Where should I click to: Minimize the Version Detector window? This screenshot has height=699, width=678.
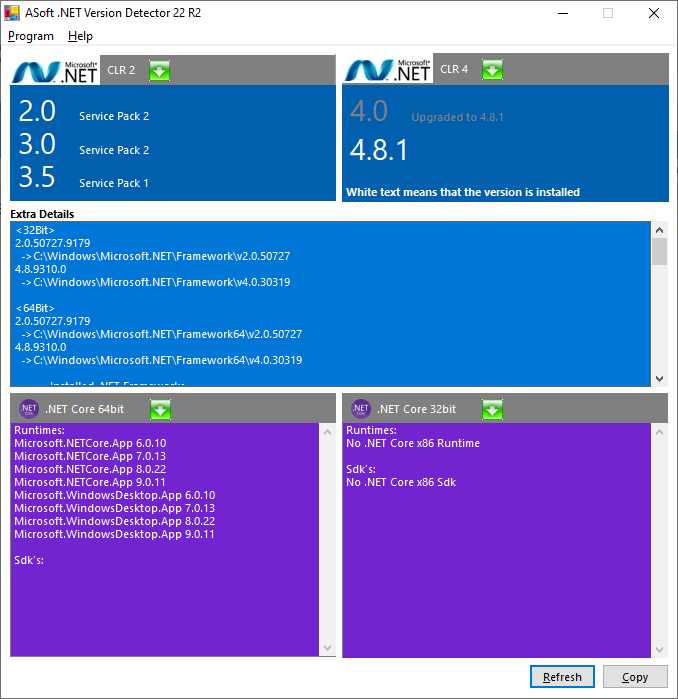point(563,13)
